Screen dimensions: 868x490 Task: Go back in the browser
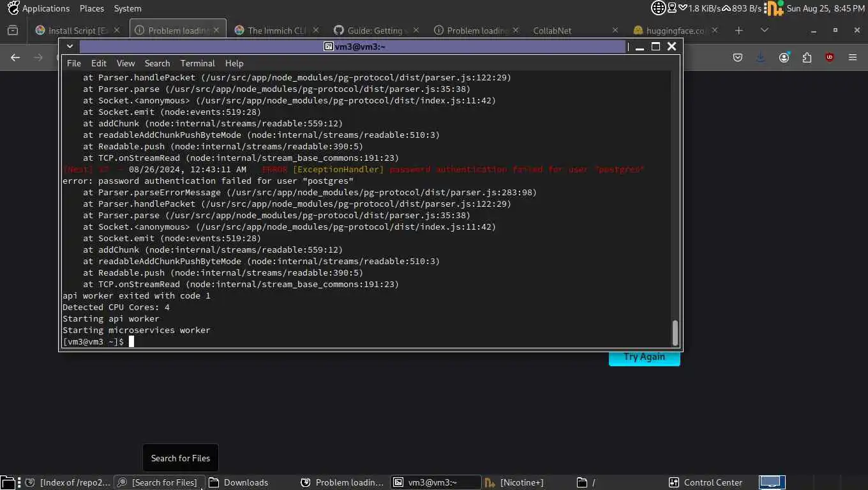[x=15, y=57]
